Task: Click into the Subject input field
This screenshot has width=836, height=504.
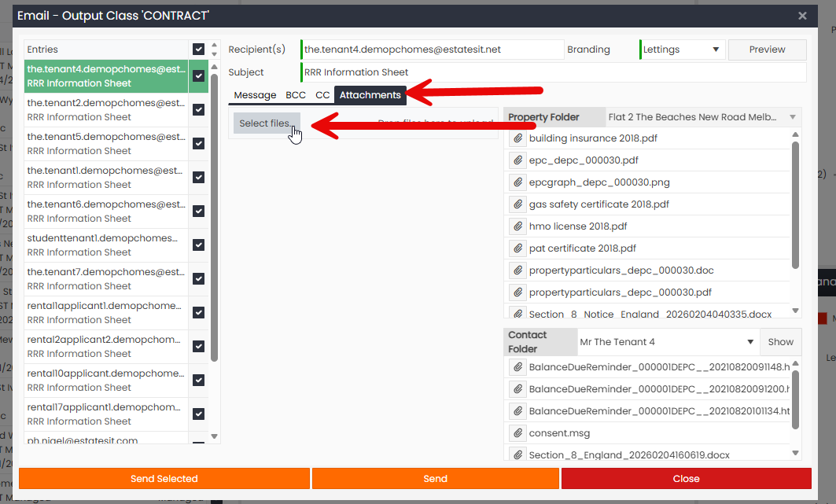Action: pos(553,72)
